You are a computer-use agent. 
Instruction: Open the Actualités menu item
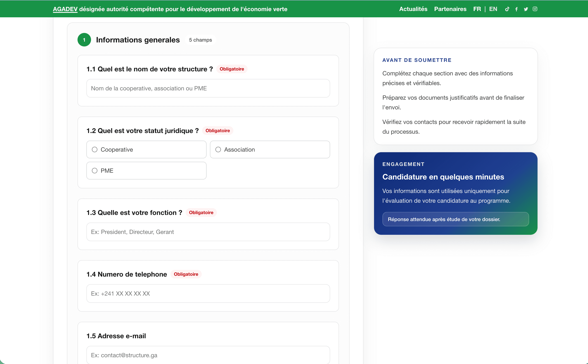pyautogui.click(x=413, y=9)
